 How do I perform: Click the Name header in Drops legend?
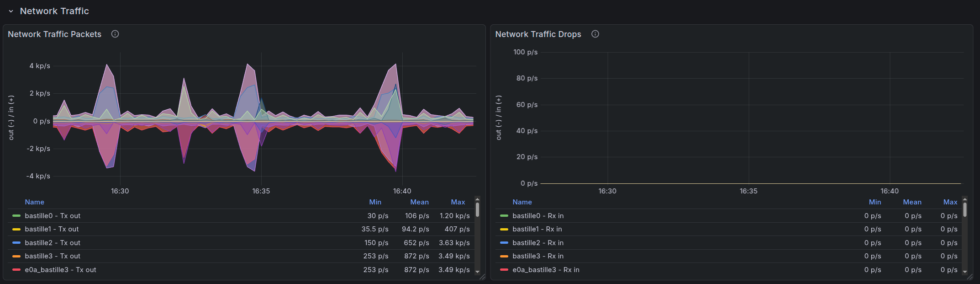pyautogui.click(x=522, y=202)
